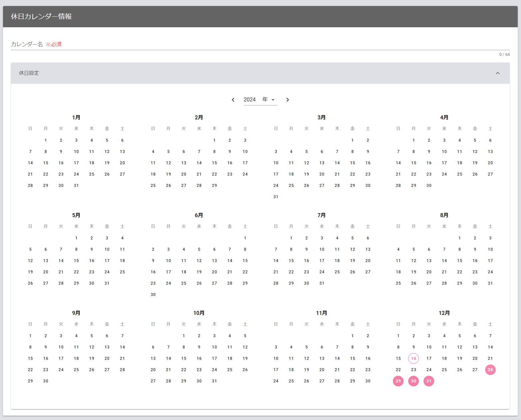Select June 30 in the calendar
The width and height of the screenshot is (521, 420).
point(153,295)
